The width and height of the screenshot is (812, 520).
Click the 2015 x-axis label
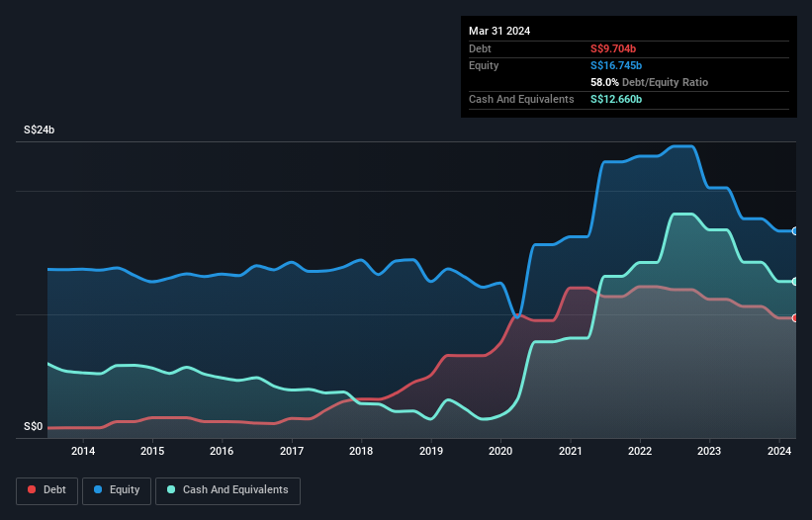click(152, 451)
